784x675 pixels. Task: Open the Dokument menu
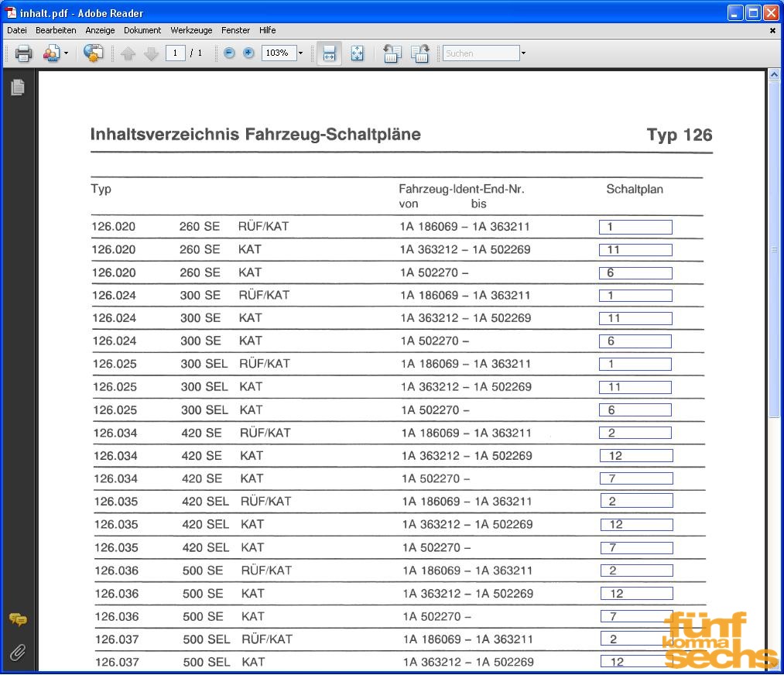tap(142, 30)
